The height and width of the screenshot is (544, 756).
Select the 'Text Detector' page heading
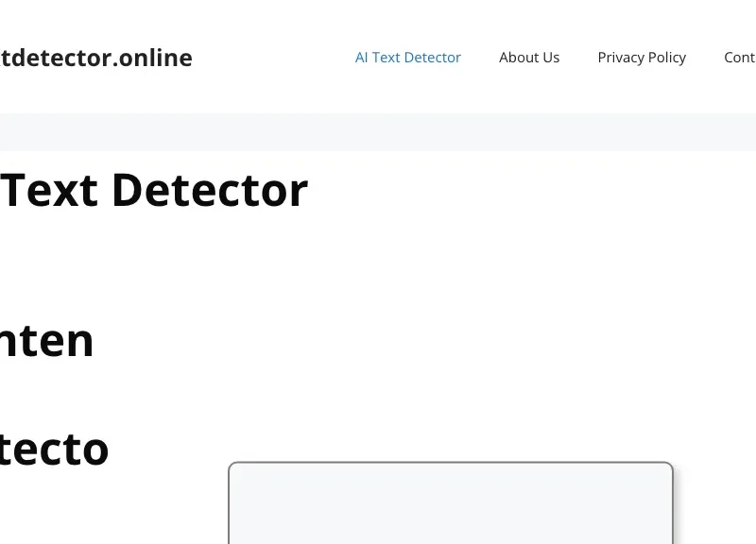(x=154, y=191)
